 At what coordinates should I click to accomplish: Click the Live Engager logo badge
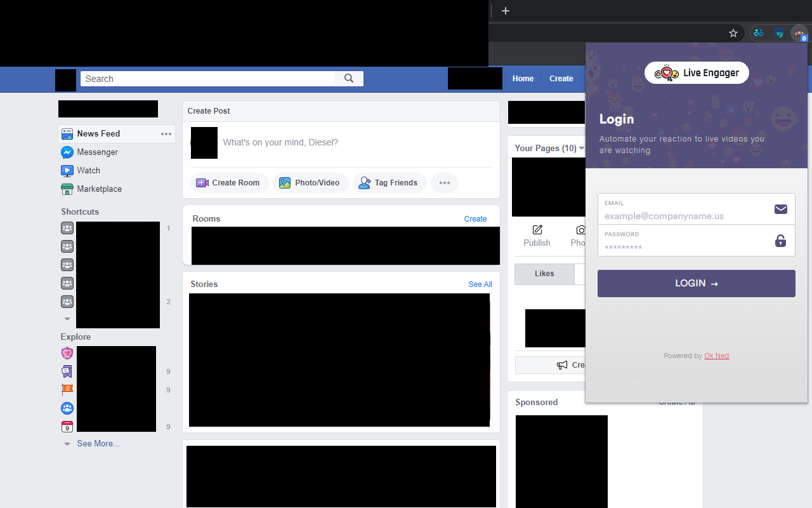click(697, 73)
